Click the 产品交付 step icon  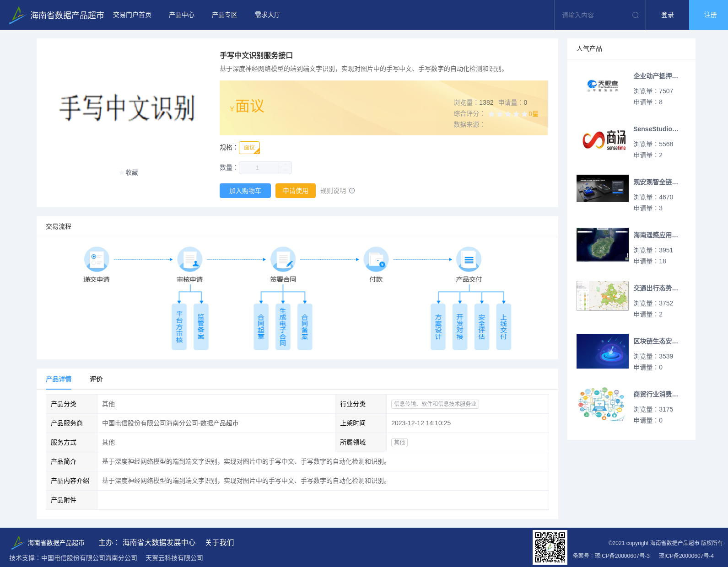(x=469, y=259)
